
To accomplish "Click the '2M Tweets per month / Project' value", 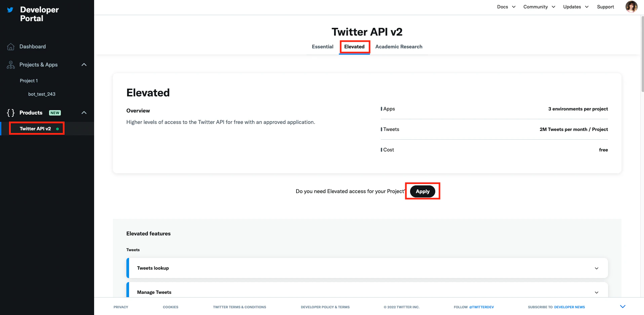I will point(573,129).
